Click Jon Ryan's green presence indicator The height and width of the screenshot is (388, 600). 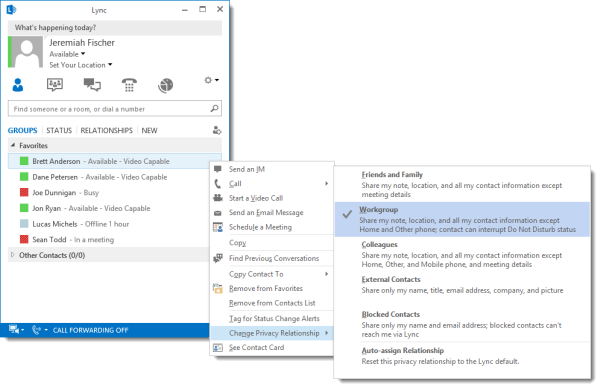pos(24,208)
